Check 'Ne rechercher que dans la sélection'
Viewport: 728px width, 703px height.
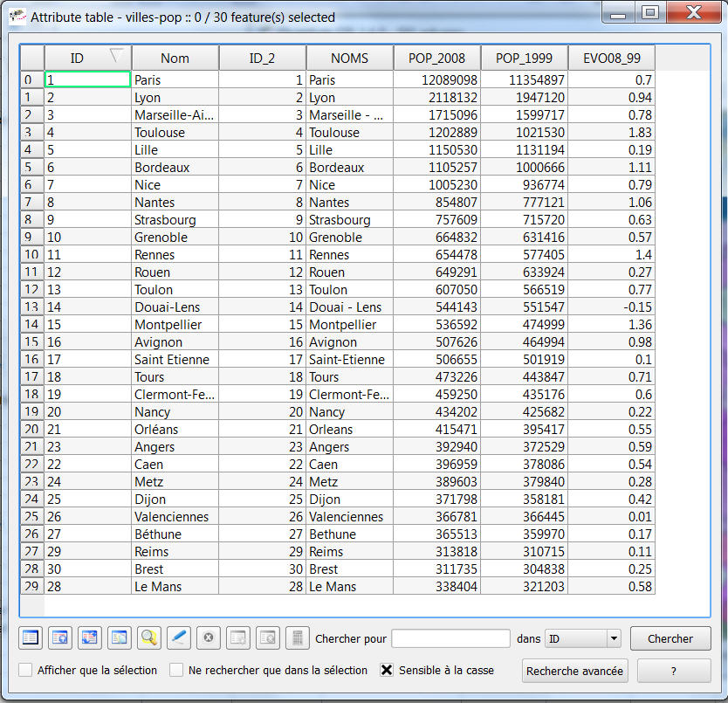click(x=177, y=671)
